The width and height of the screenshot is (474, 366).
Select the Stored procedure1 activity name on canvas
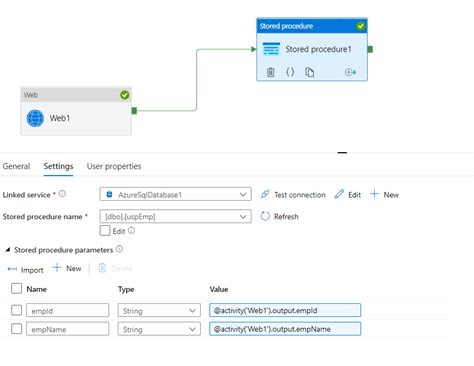(x=318, y=49)
